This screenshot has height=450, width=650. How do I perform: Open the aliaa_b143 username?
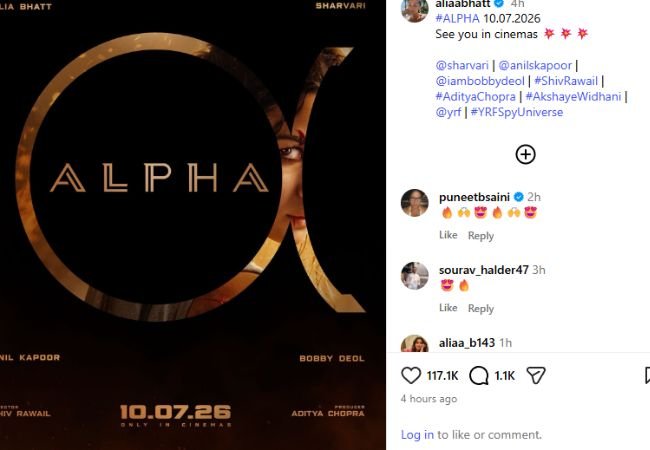pyautogui.click(x=467, y=343)
